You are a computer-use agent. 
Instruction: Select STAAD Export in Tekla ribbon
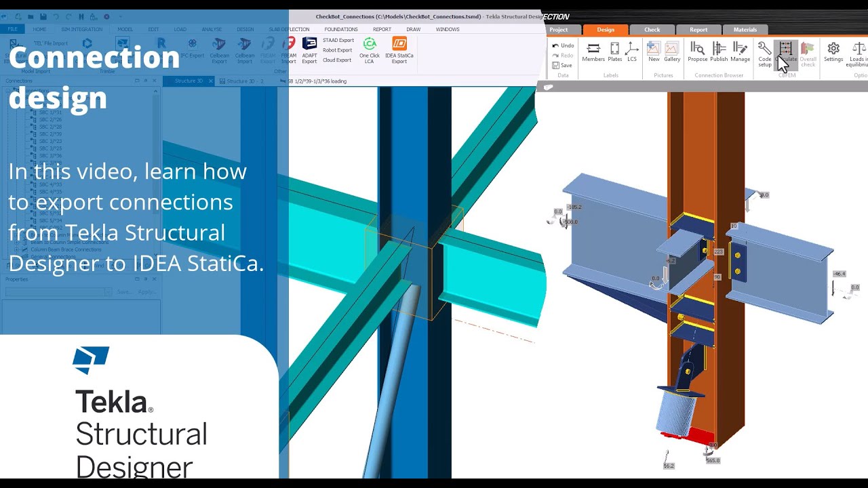click(338, 40)
